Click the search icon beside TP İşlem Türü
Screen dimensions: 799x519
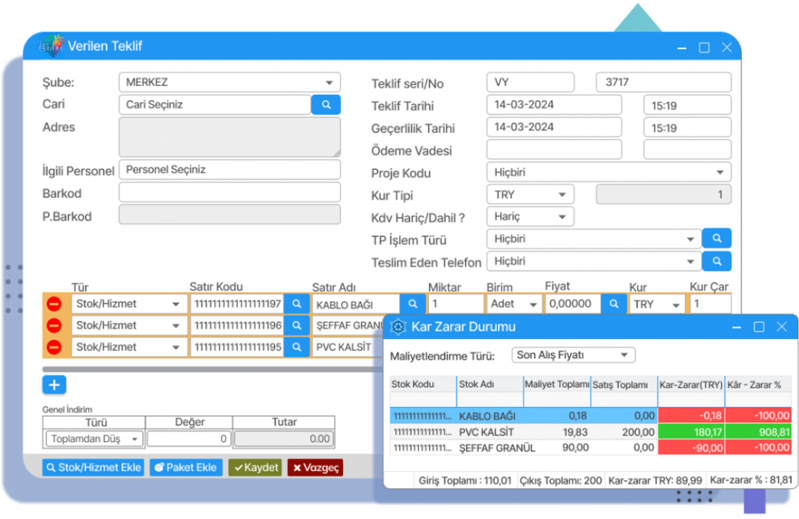click(716, 239)
